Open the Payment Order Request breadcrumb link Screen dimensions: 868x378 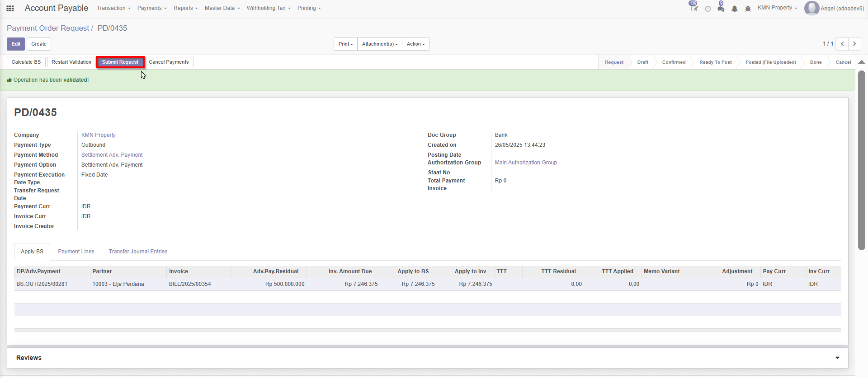click(48, 28)
